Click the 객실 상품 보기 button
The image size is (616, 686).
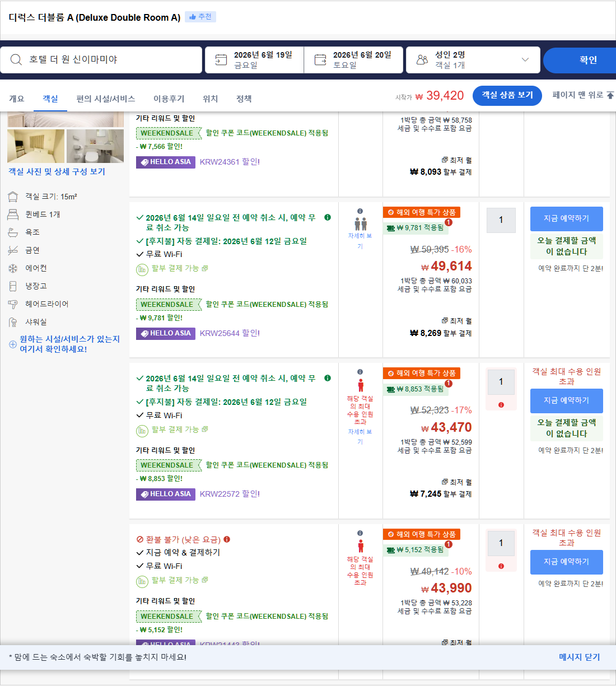pos(507,95)
